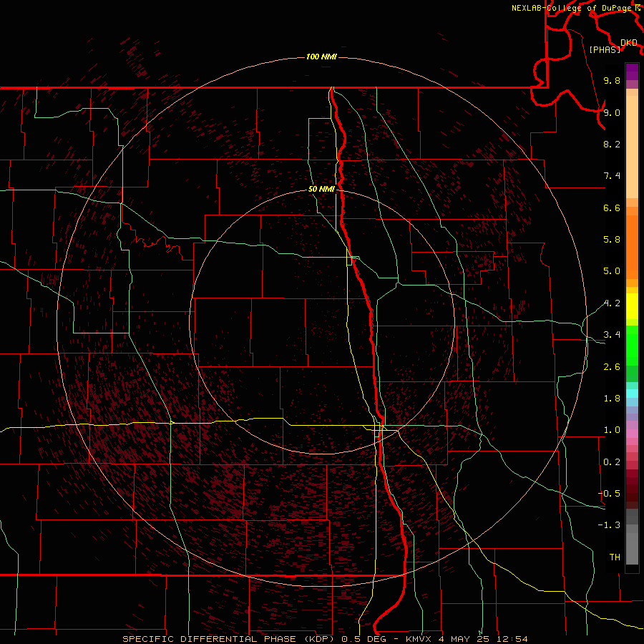644x644 pixels.
Task: Click the 4 MAY 25 date text
Action: coord(465,639)
